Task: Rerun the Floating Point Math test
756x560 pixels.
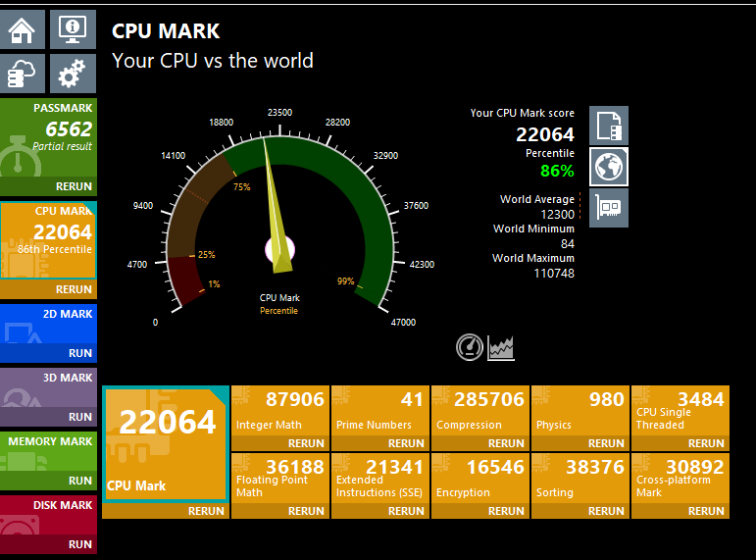Action: coord(306,511)
